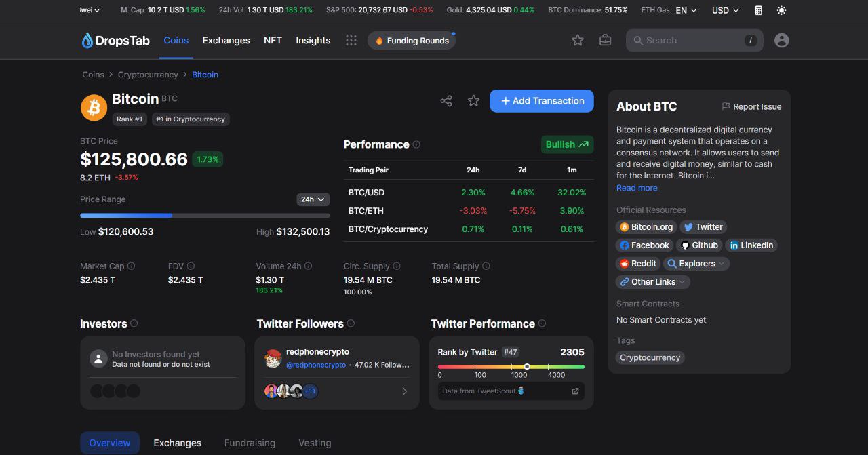
Task: Go to the Exchanges nav item
Action: click(x=226, y=41)
